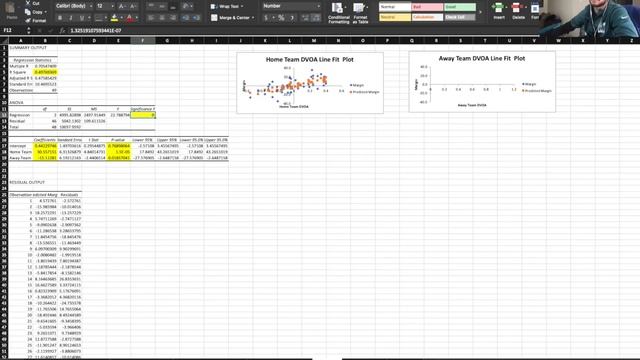This screenshot has height=360, width=640.
Task: Expand the Copy dropdown arrow
Action: (45, 12)
